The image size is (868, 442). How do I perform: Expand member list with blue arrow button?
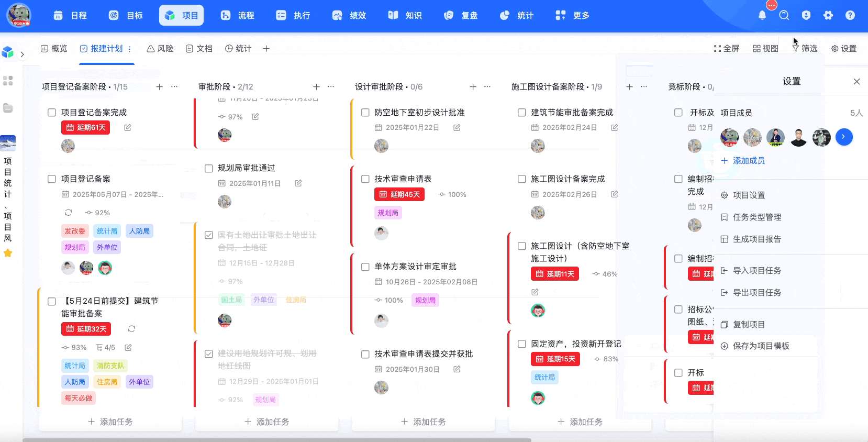pyautogui.click(x=844, y=137)
